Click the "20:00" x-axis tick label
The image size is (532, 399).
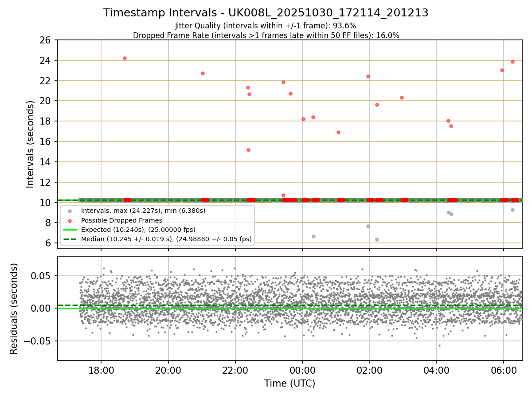(x=168, y=370)
